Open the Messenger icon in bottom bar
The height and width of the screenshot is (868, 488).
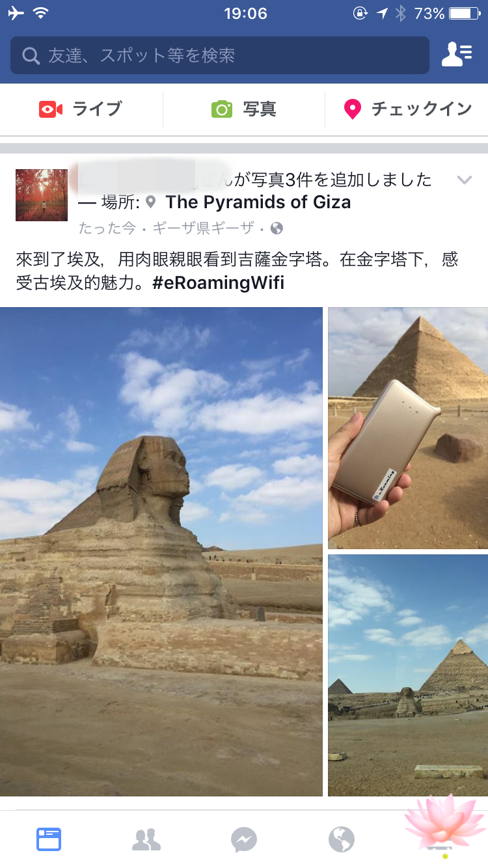(244, 839)
